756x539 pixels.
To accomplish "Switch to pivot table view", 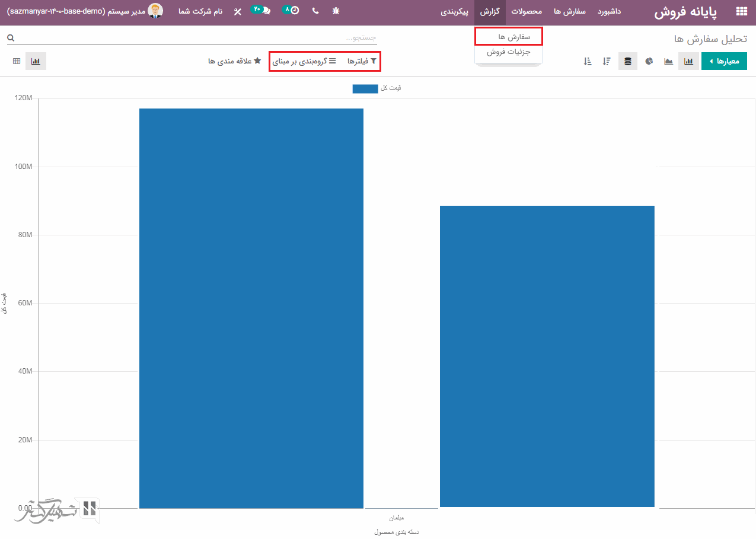I will (17, 61).
